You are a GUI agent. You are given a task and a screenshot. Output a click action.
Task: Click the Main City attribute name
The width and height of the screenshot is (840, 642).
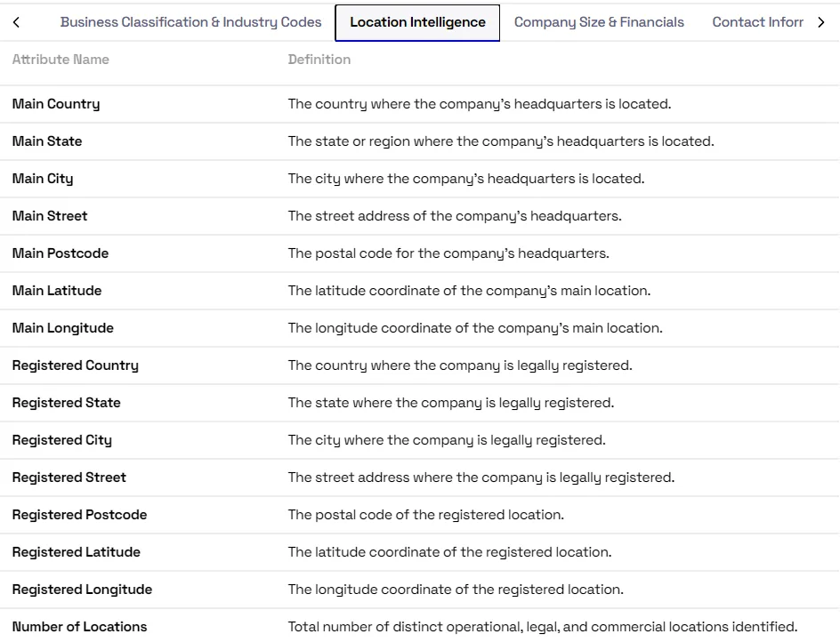point(43,179)
